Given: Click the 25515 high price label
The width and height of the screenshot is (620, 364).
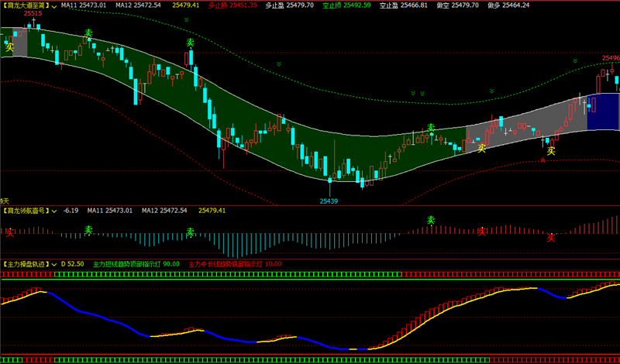Looking at the screenshot, I should click(x=33, y=13).
